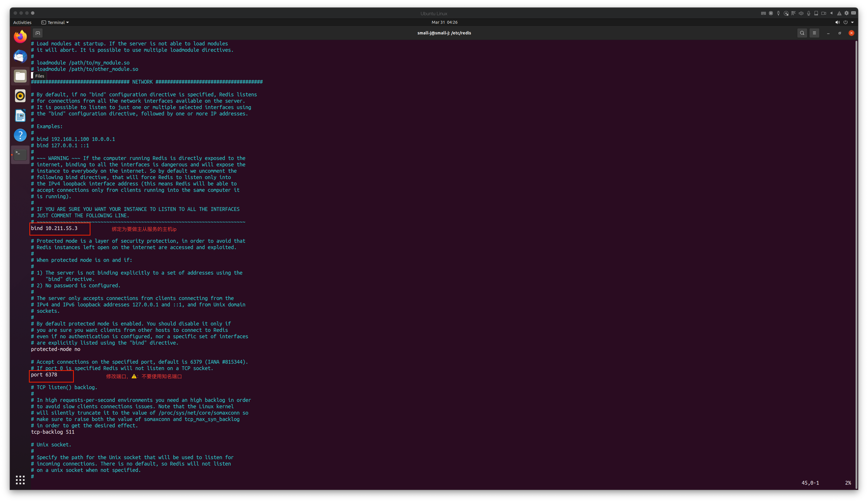The image size is (868, 502).
Task: Toggle the VM camera device icon
Action: 824,13
